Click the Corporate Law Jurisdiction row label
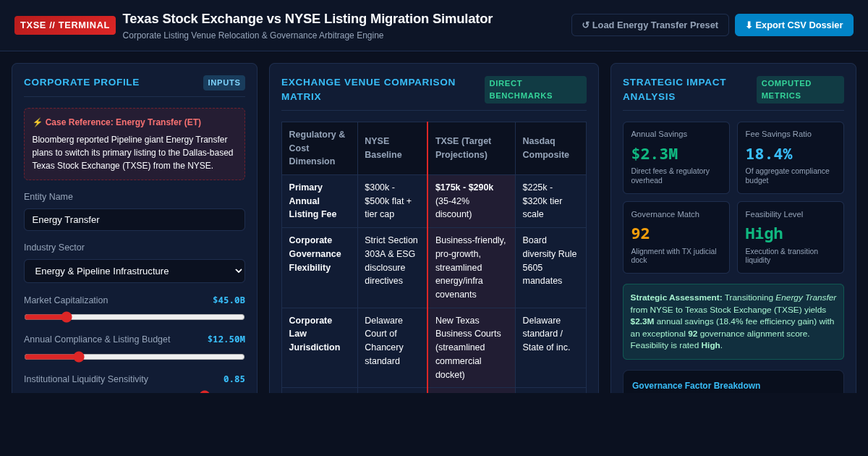The width and height of the screenshot is (868, 456). pyautogui.click(x=320, y=347)
